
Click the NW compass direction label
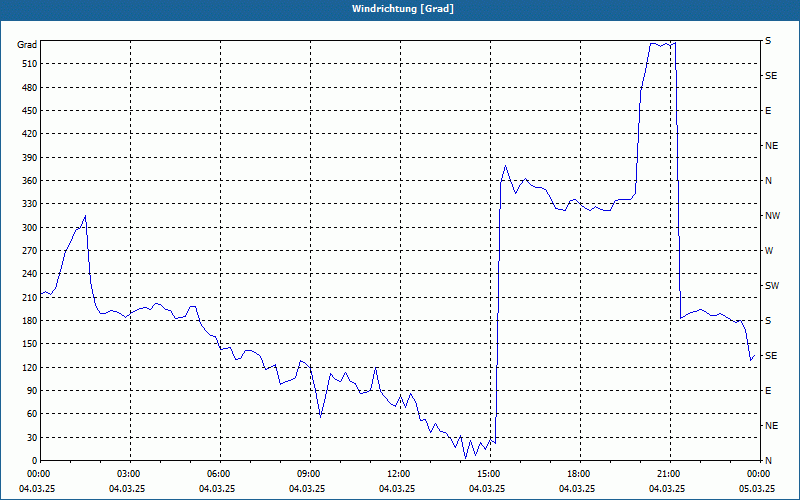(772, 216)
